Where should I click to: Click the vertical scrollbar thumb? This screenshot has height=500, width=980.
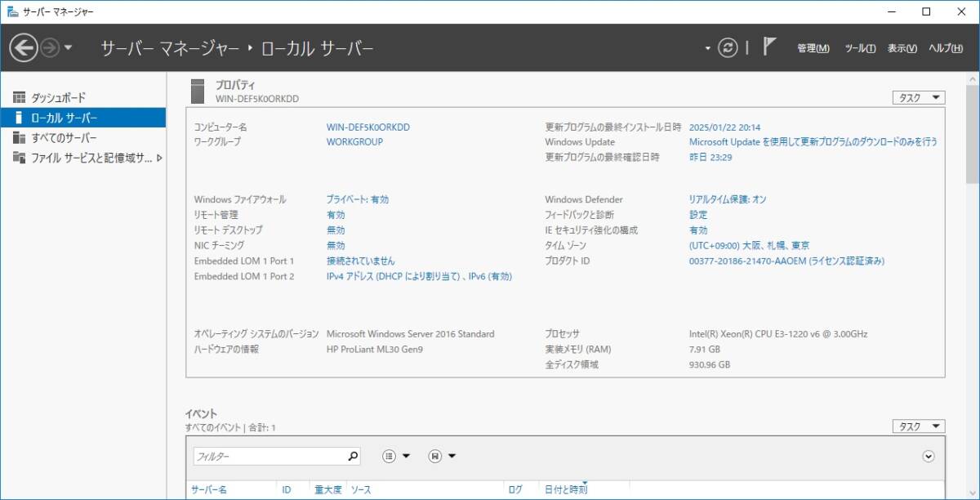point(972,133)
